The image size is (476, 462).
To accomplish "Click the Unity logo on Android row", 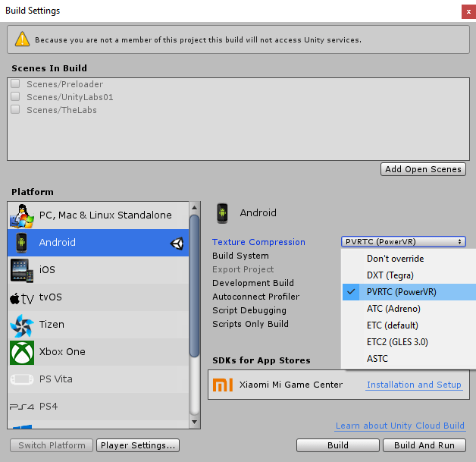I will pos(177,244).
